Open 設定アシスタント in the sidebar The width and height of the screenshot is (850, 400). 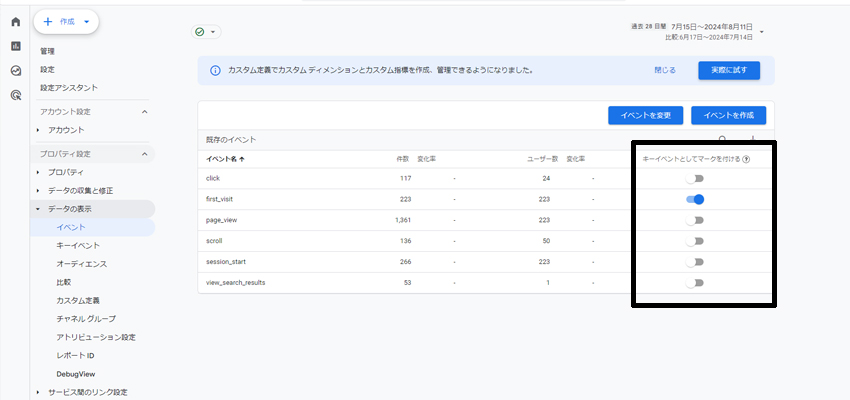[x=69, y=87]
